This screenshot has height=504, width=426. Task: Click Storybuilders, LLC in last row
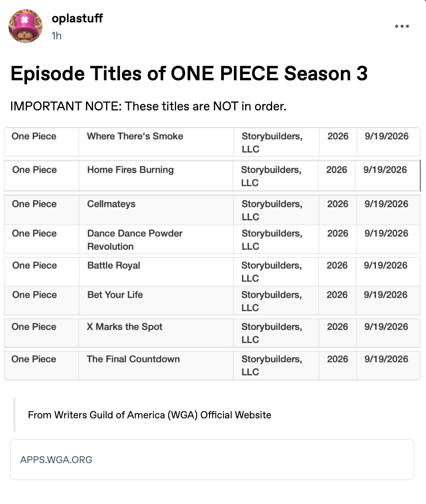click(272, 365)
